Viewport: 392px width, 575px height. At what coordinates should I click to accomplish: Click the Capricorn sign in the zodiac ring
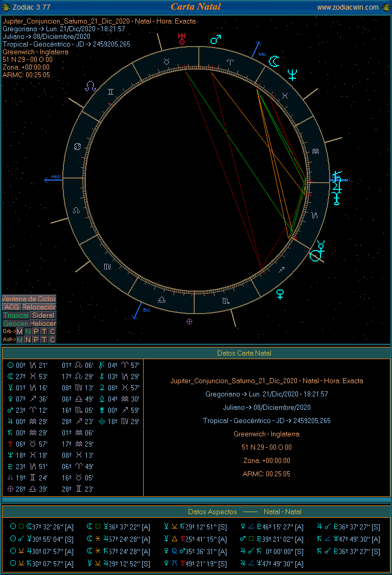click(315, 215)
